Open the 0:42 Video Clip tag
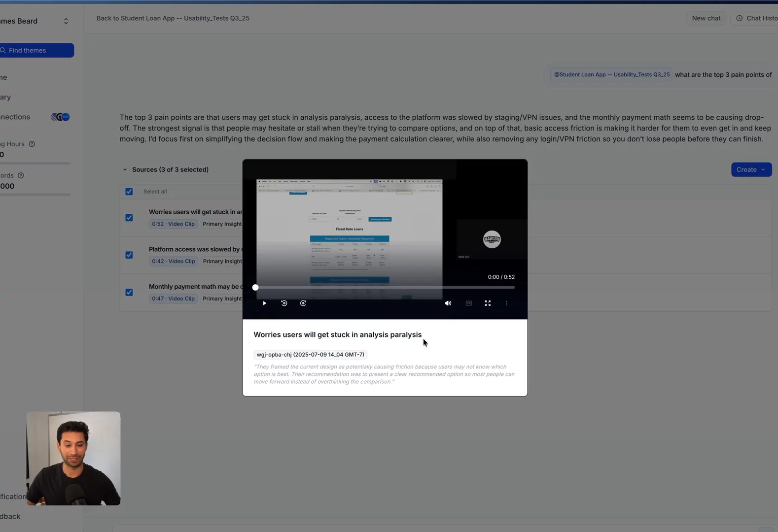The height and width of the screenshot is (532, 778). [173, 262]
